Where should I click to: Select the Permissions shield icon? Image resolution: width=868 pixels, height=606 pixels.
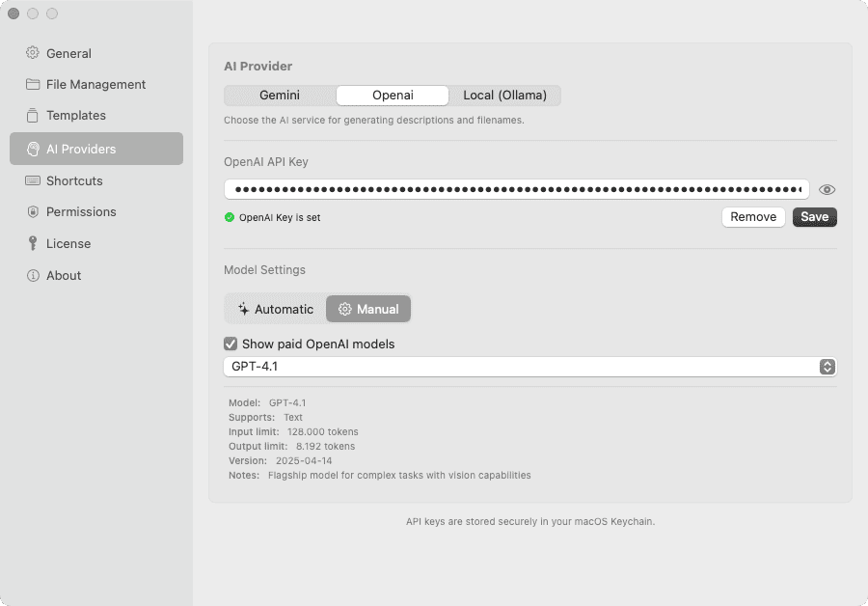(x=33, y=211)
